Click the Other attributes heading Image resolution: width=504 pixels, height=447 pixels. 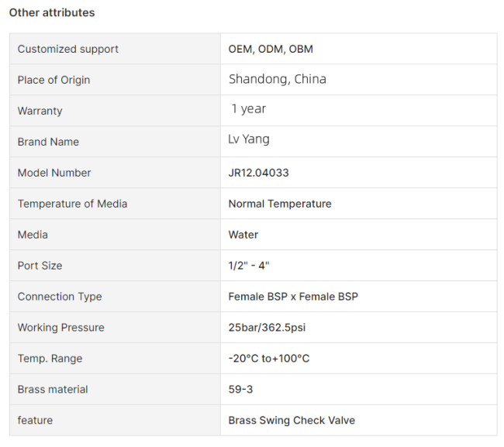pyautogui.click(x=52, y=12)
